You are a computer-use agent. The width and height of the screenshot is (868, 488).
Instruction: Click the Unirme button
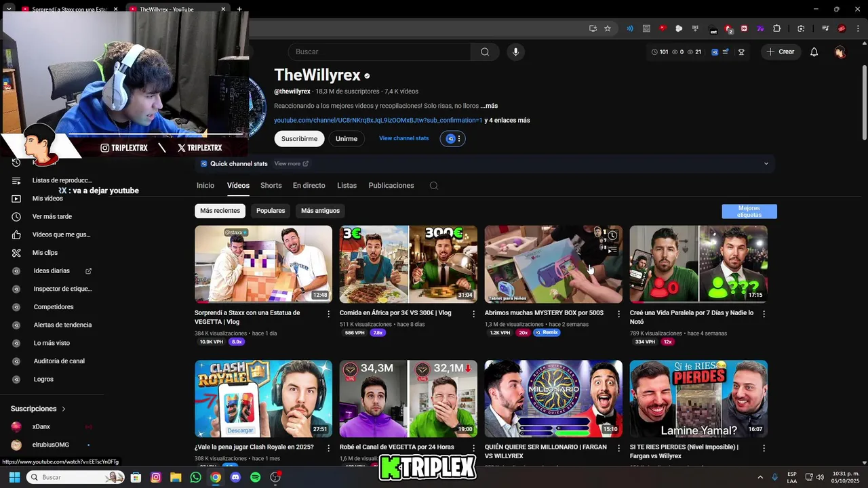click(346, 138)
